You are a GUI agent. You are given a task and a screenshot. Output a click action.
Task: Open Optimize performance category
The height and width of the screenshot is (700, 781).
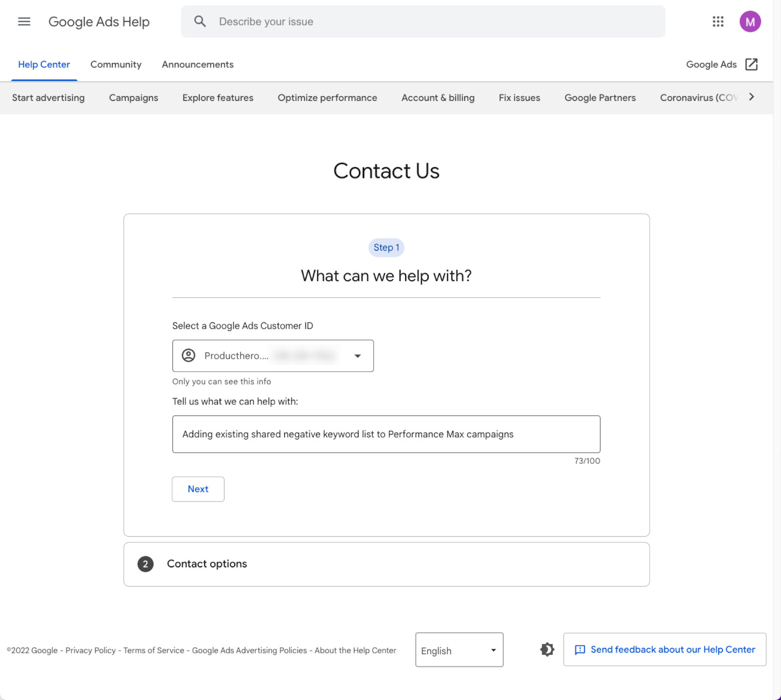pos(327,98)
